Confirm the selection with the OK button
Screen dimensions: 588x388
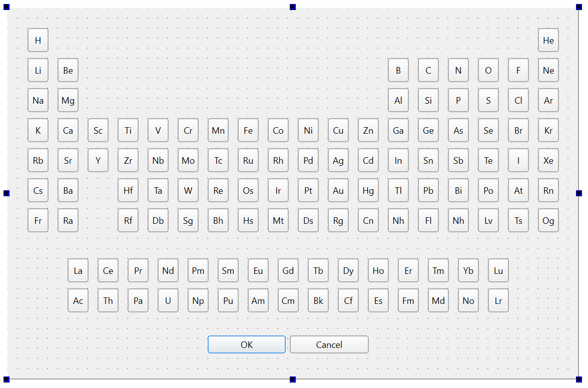point(247,344)
